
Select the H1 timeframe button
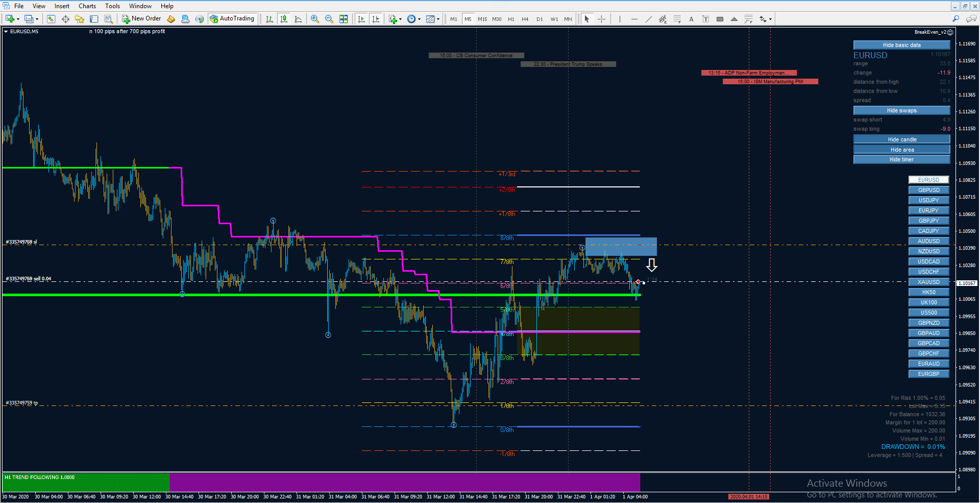click(x=511, y=19)
